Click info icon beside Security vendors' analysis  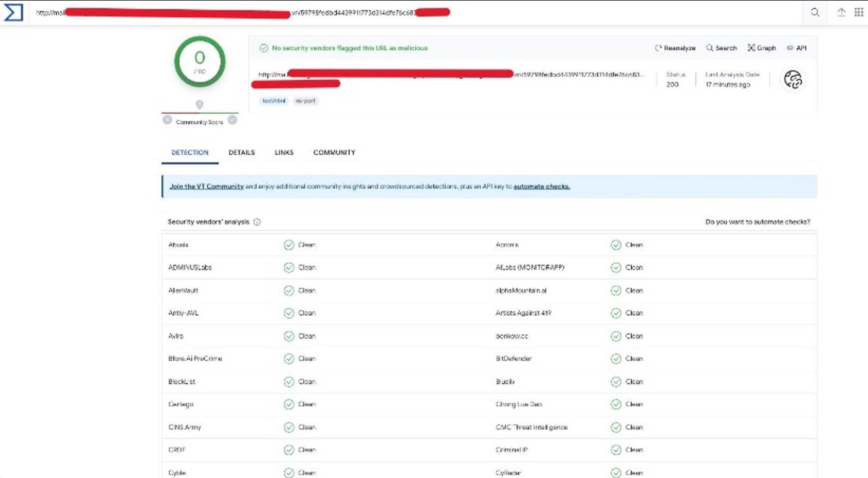257,222
